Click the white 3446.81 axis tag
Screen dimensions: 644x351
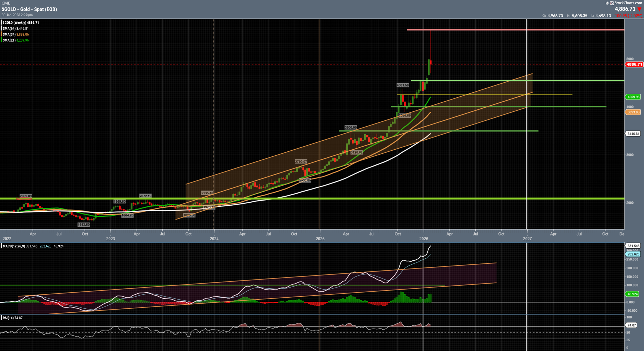pos(633,134)
